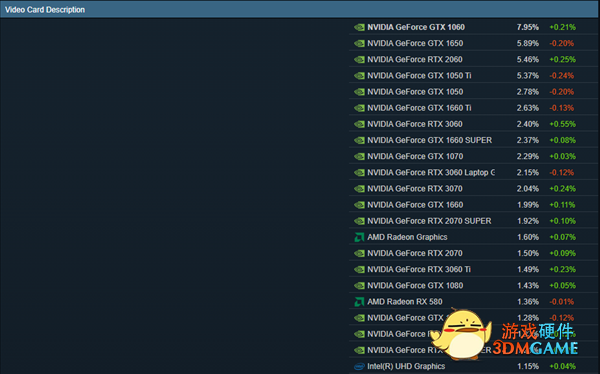
Task: Click the AMD logo beside Radeon Graphics
Action: tap(359, 237)
